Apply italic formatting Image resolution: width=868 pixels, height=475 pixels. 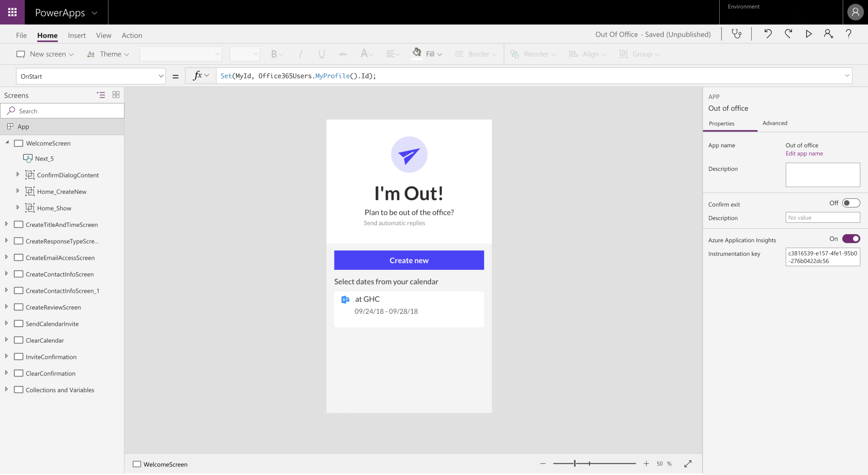point(300,54)
